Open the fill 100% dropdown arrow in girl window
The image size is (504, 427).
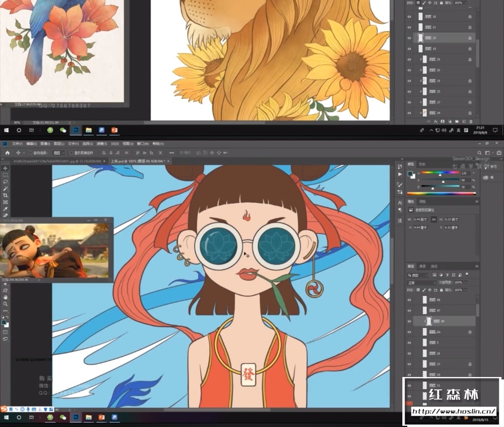(466, 290)
